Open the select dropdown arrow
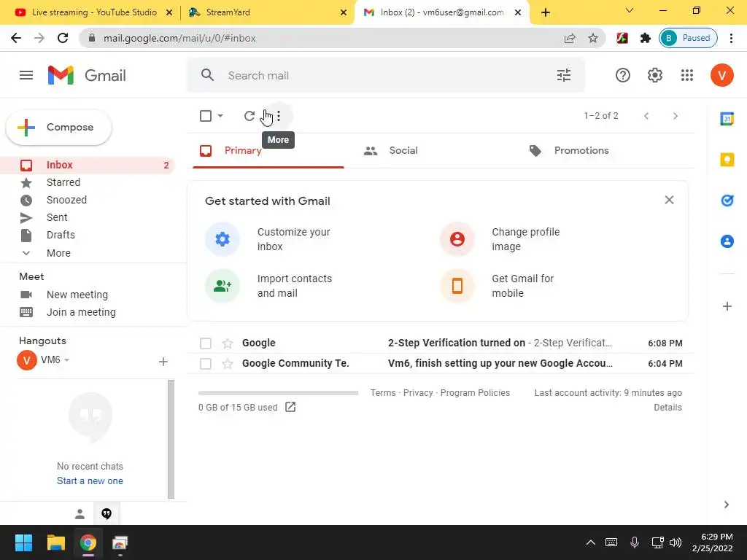The width and height of the screenshot is (747, 560). pyautogui.click(x=220, y=116)
